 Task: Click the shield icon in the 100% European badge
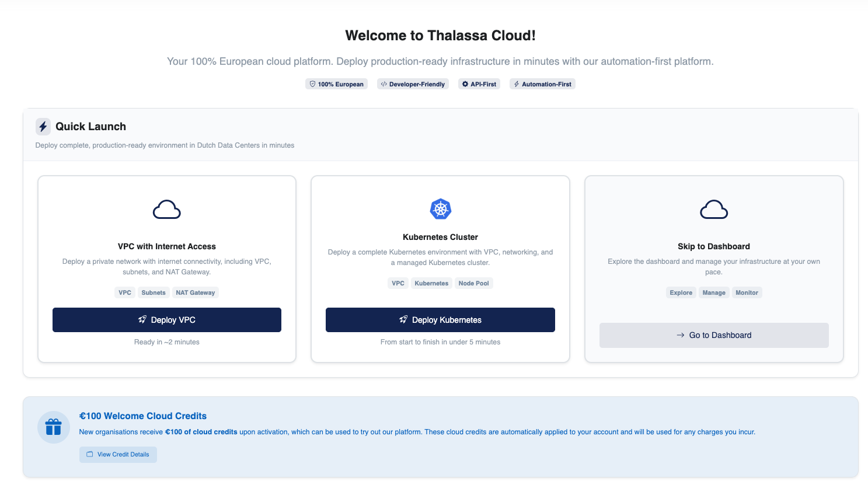(x=312, y=83)
